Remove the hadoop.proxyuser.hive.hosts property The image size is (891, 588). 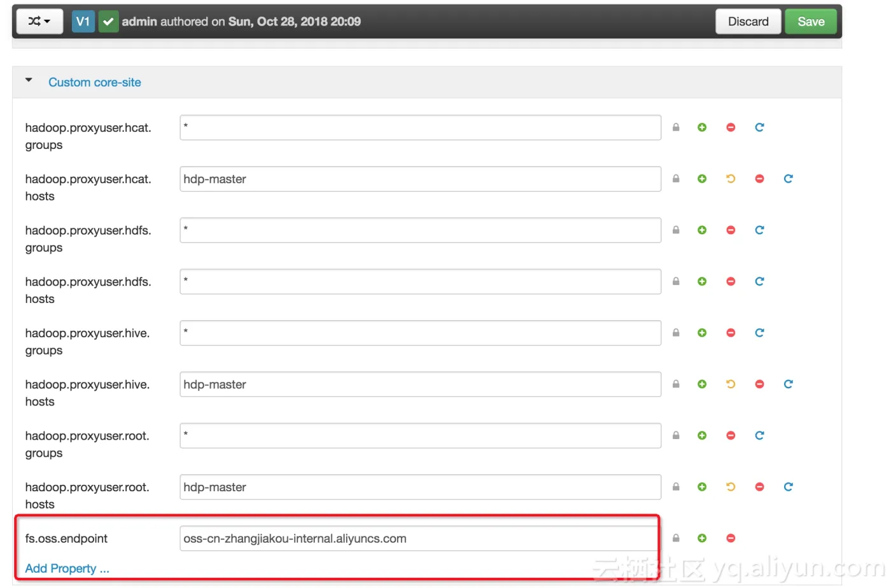[x=759, y=384]
